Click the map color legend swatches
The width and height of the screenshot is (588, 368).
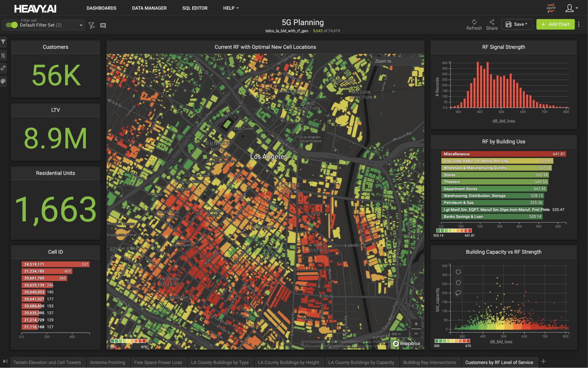point(128,341)
